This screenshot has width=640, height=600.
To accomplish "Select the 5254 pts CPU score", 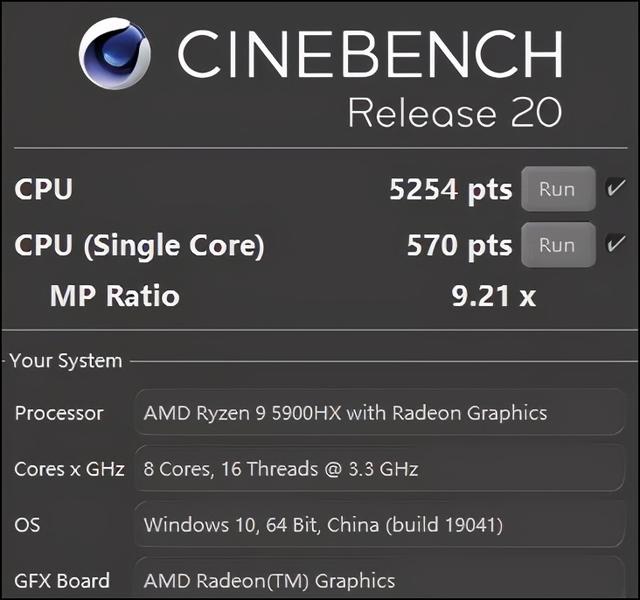I will (450, 189).
